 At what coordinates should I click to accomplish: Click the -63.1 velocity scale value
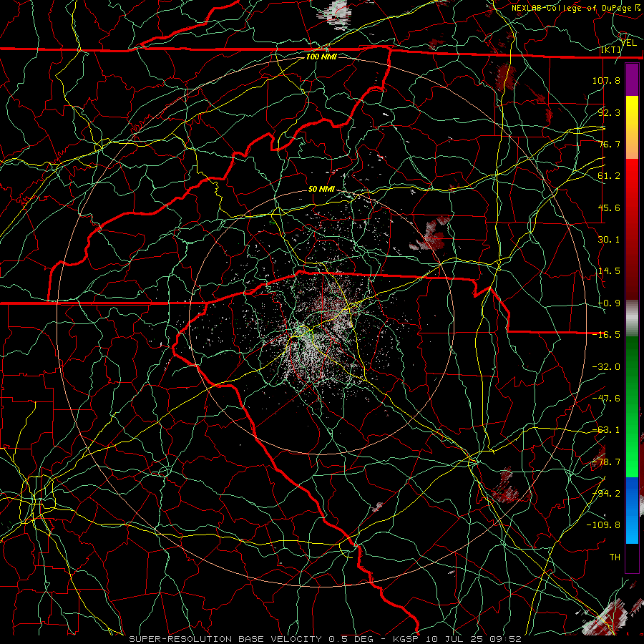click(606, 430)
